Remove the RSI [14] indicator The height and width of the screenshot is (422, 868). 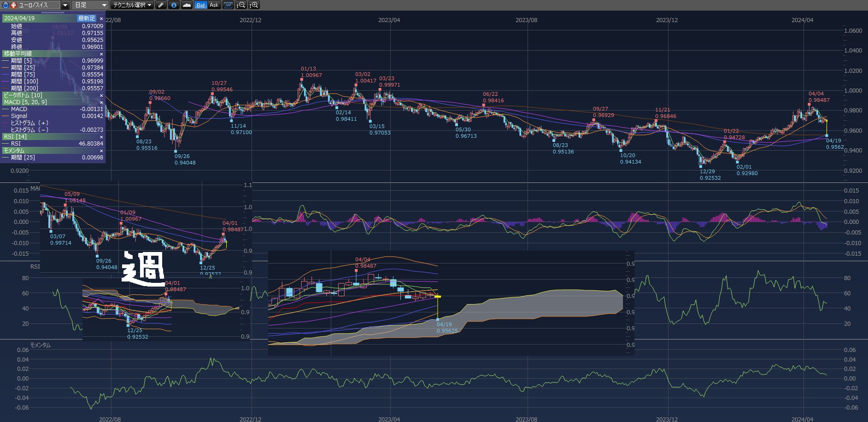coord(101,137)
